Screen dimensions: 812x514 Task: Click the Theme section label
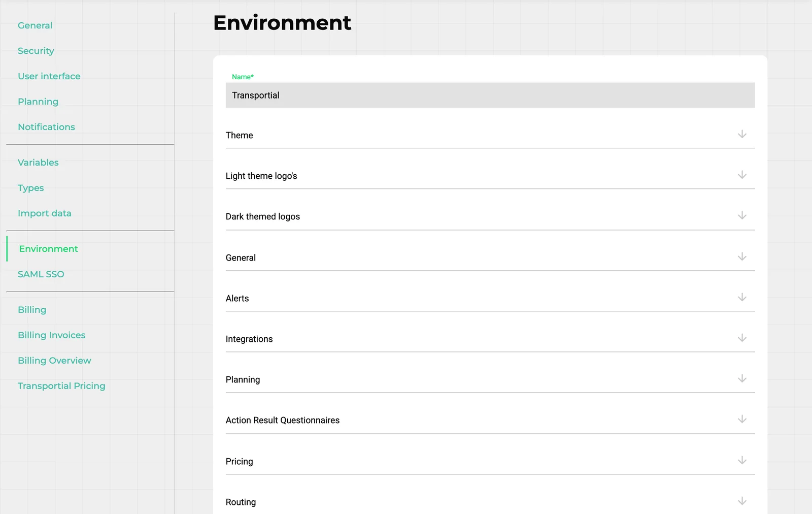[240, 135]
